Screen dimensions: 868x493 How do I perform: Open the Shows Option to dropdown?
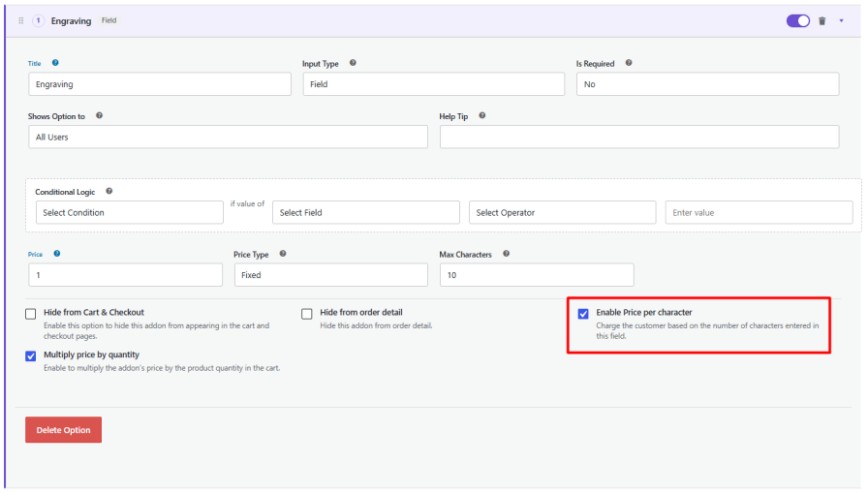click(228, 137)
